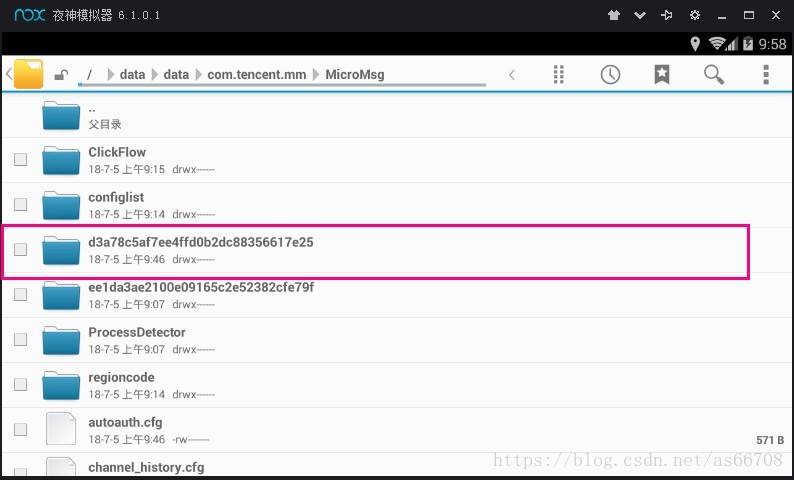
Task: Click the regioncode folder icon
Action: tap(61, 385)
